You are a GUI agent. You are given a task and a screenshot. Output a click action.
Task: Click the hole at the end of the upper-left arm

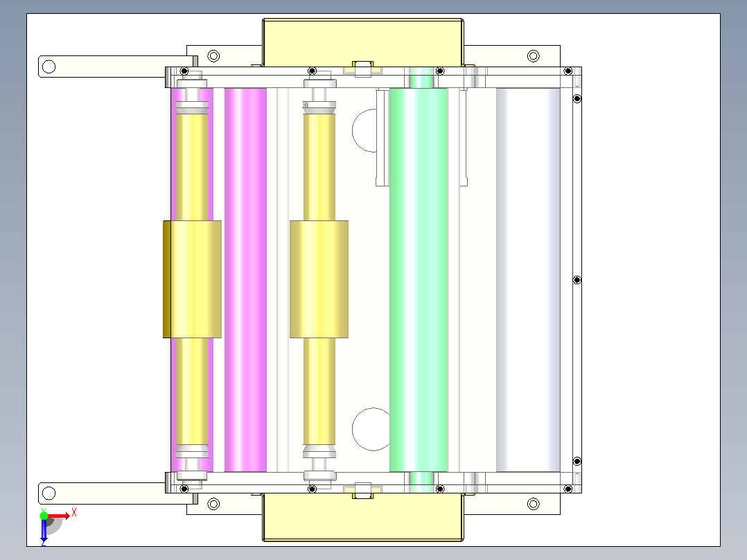click(x=49, y=67)
